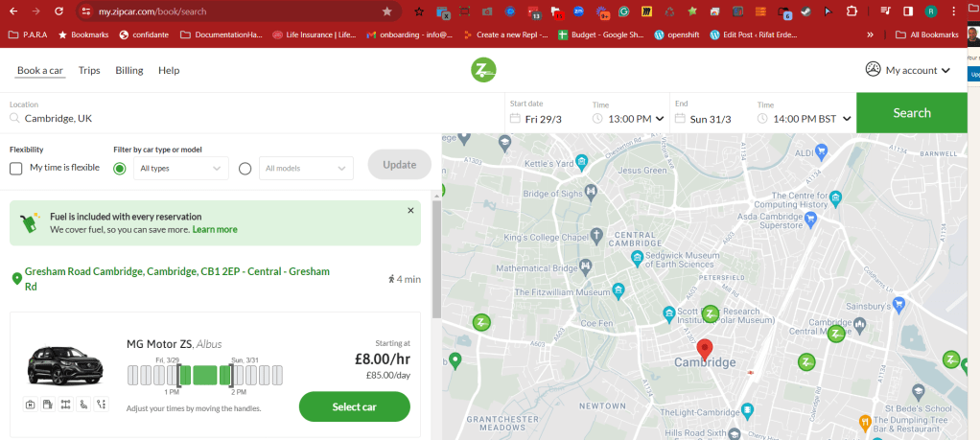Open the Help menu item
Viewport: 980px width, 440px height.
click(169, 71)
